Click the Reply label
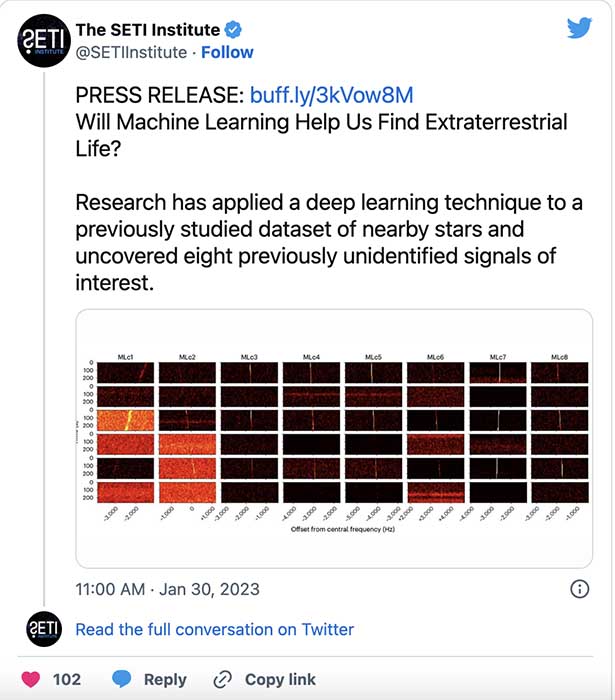 click(x=165, y=679)
